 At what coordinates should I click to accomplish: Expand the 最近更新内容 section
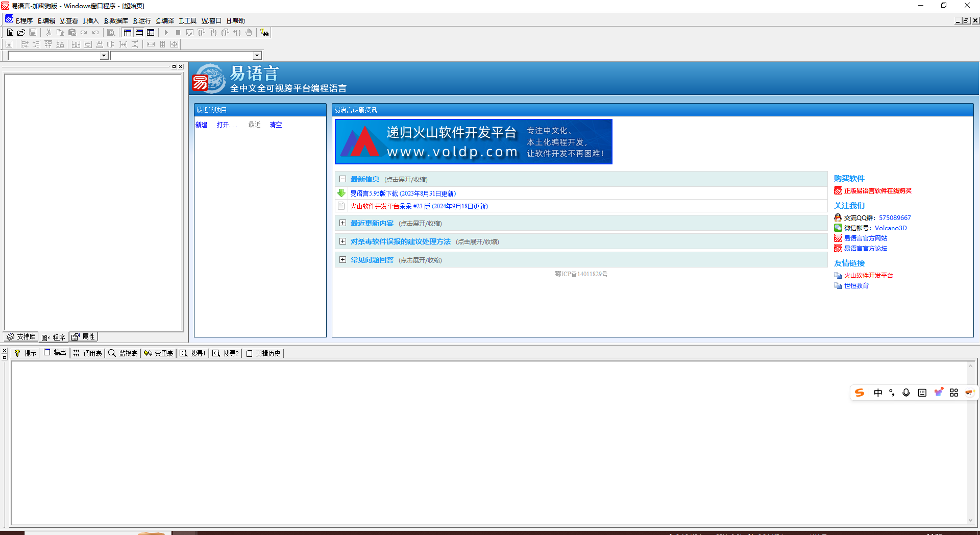pyautogui.click(x=343, y=223)
